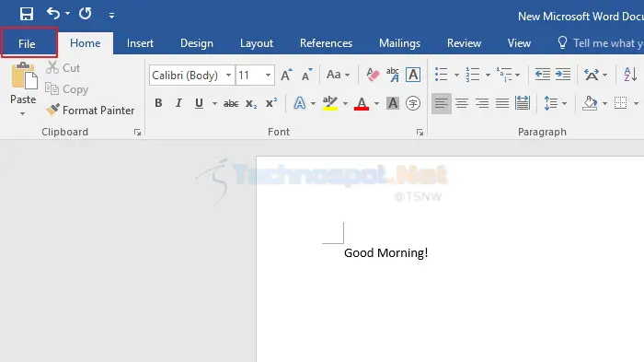Click Decrease Indent icon
Viewport: 644px width, 362px height.
tap(543, 75)
